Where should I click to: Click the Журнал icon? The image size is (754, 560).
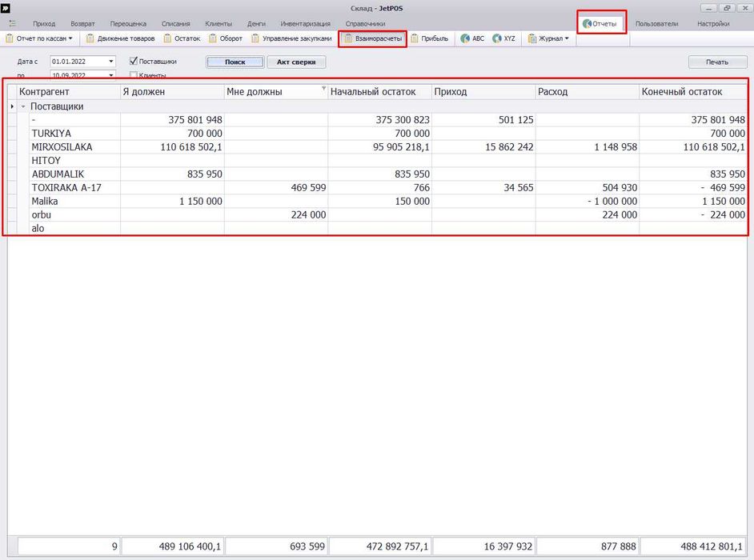coord(531,38)
